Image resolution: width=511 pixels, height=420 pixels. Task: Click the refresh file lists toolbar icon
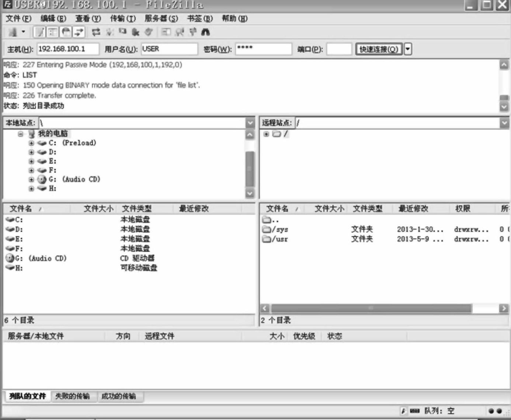(96, 32)
